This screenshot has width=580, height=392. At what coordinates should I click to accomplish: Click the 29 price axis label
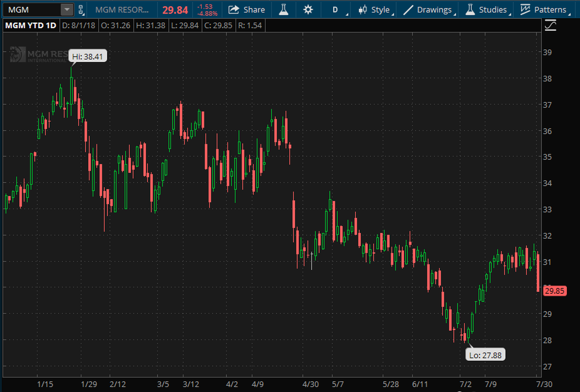pos(547,314)
